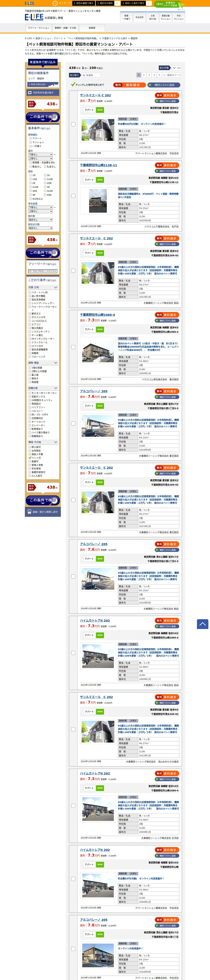Click bulk 検討リストに追加 beside チェックした物件をまとめて
The width and height of the screenshot is (210, 980).
click(x=164, y=85)
